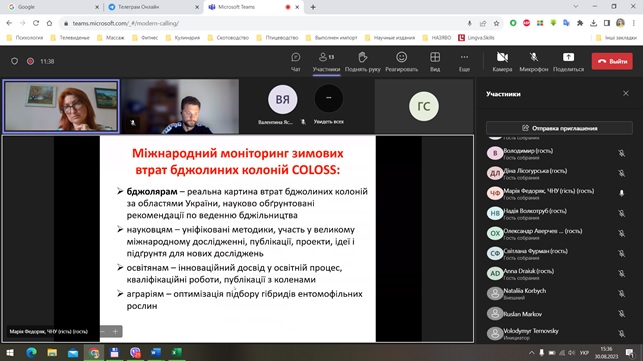Zoom out the shared slide with minus
The width and height of the screenshot is (643, 361).
point(103,331)
